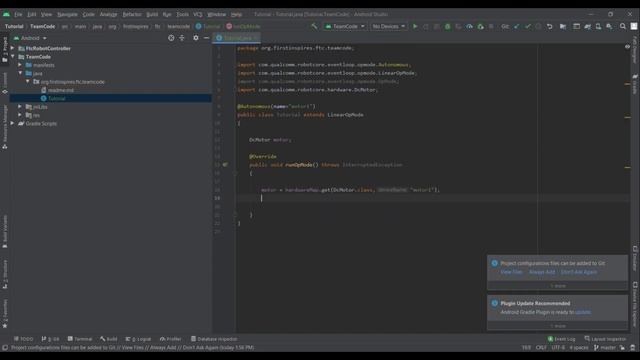Expand the manifests folder

click(20, 65)
